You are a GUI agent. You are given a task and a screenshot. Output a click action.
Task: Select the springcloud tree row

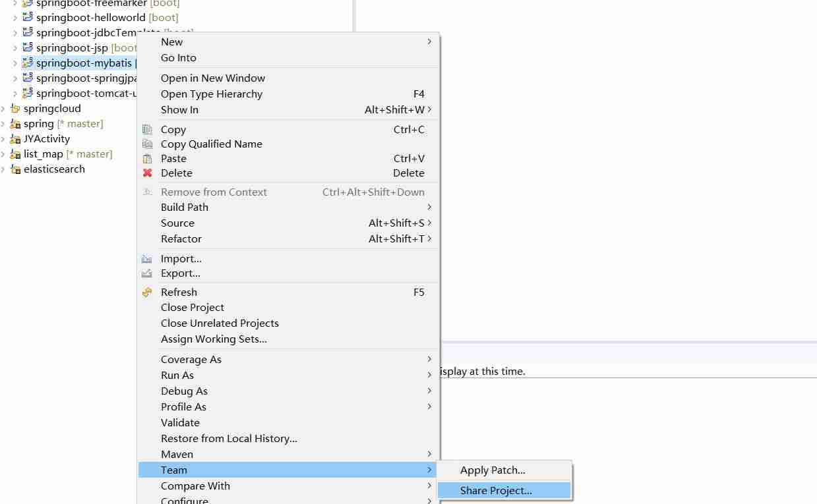pyautogui.click(x=52, y=109)
